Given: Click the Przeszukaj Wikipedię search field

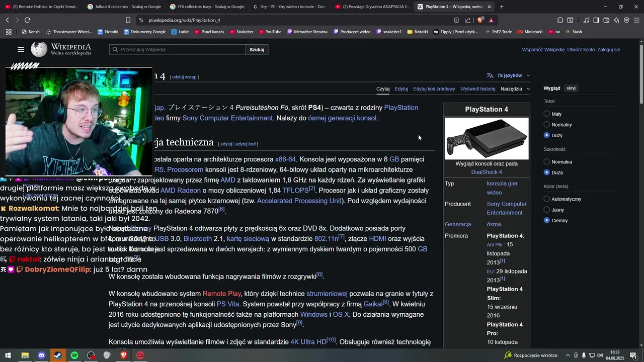Looking at the screenshot, I should point(178,50).
